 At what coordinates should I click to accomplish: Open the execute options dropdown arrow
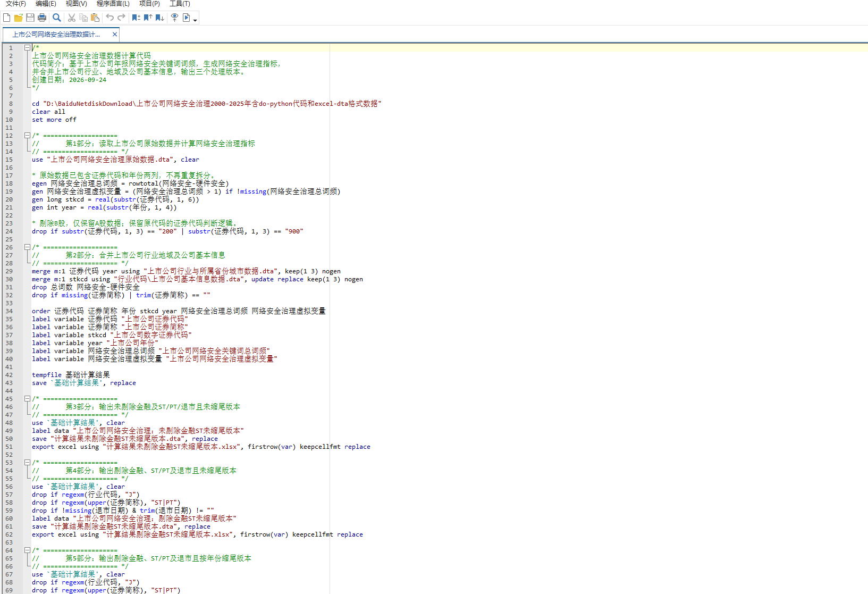click(195, 19)
